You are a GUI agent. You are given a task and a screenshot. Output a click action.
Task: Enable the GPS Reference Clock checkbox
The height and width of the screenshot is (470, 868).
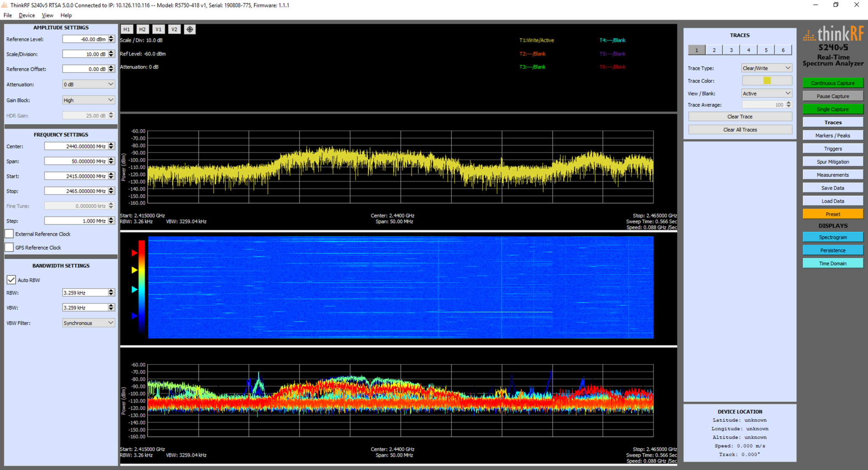point(9,247)
